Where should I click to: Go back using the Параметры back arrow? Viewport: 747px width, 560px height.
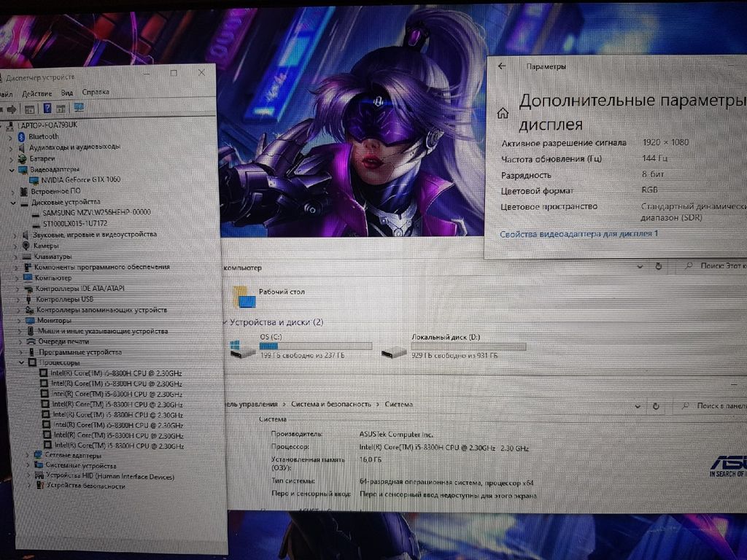tap(501, 66)
